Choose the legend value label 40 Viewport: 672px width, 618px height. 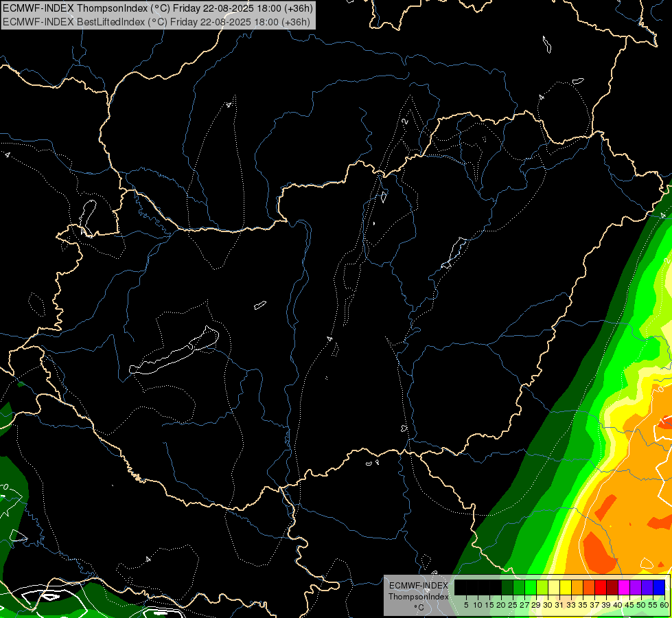coord(618,605)
